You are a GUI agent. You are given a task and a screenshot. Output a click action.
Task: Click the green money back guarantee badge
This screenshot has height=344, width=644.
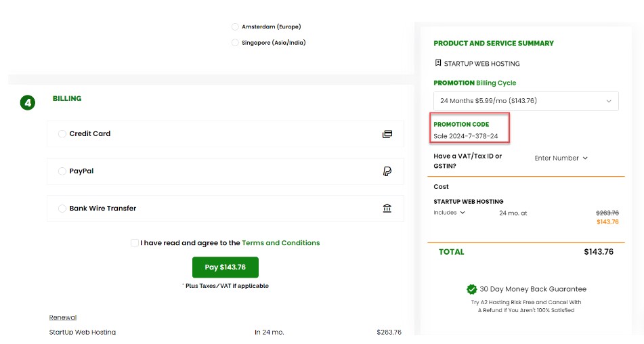tap(471, 289)
